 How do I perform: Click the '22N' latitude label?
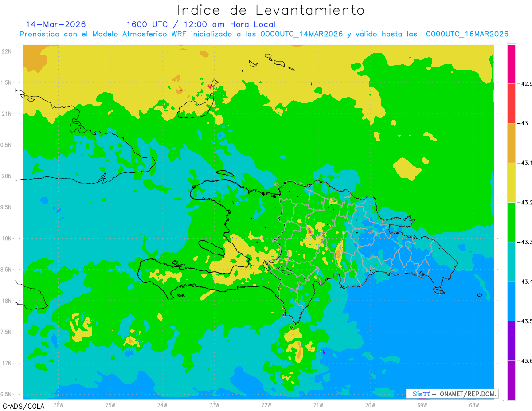pos(7,51)
